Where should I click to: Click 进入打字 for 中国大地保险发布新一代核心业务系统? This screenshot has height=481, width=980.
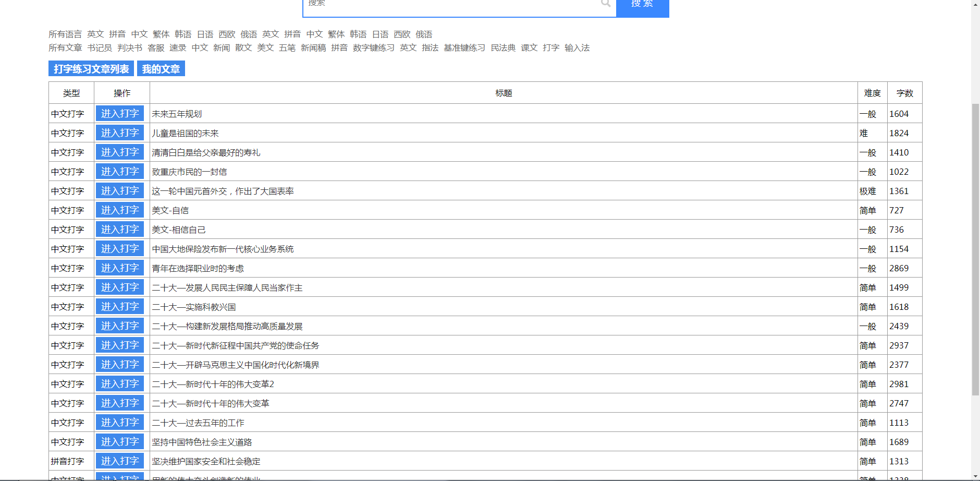120,248
